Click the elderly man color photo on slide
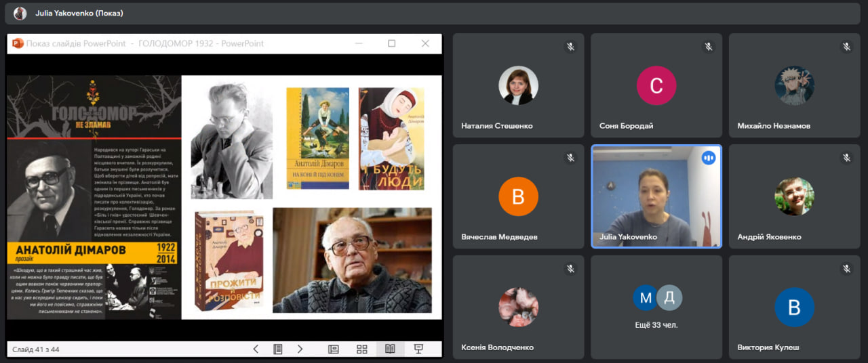 (352, 260)
